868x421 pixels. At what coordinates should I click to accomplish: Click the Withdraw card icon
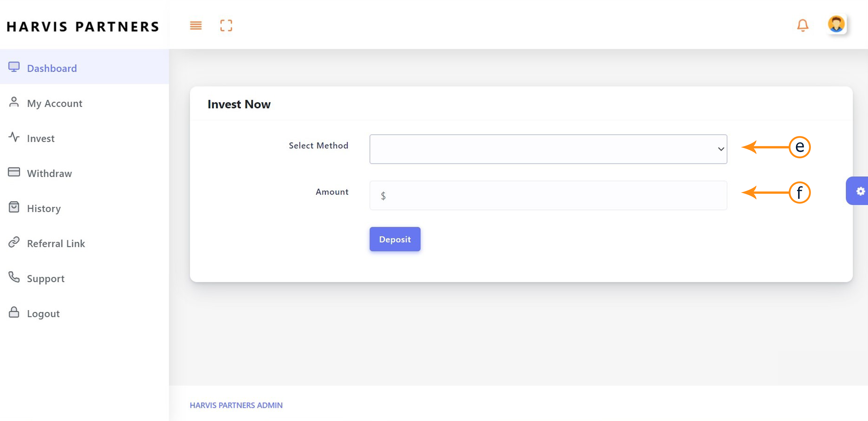click(14, 172)
